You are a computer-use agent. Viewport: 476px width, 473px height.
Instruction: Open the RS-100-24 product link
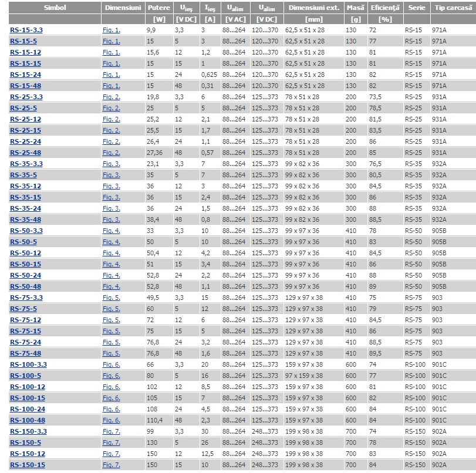point(28,409)
